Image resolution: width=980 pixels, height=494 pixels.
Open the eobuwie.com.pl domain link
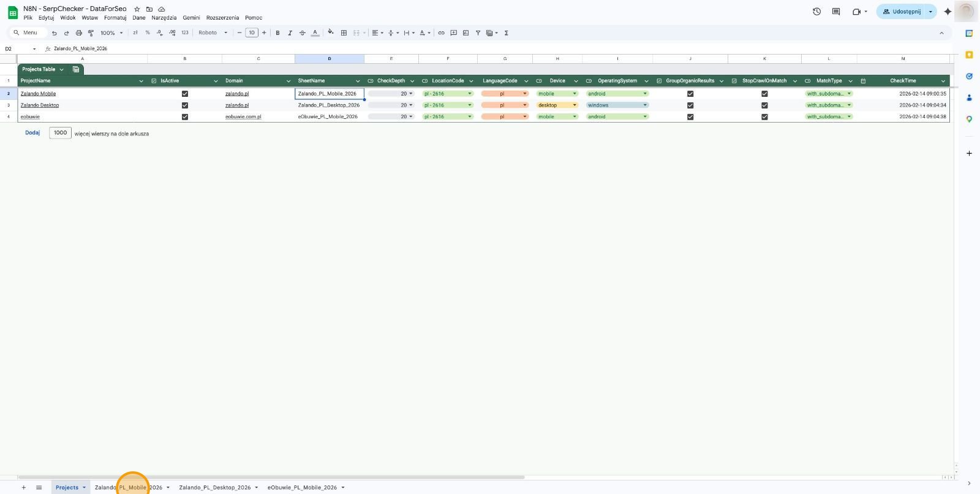click(243, 117)
